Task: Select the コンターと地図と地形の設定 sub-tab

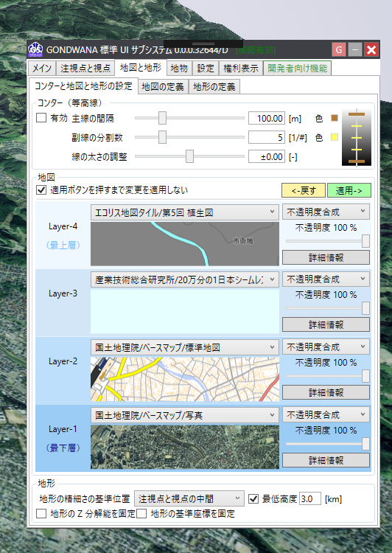Action: click(x=83, y=86)
